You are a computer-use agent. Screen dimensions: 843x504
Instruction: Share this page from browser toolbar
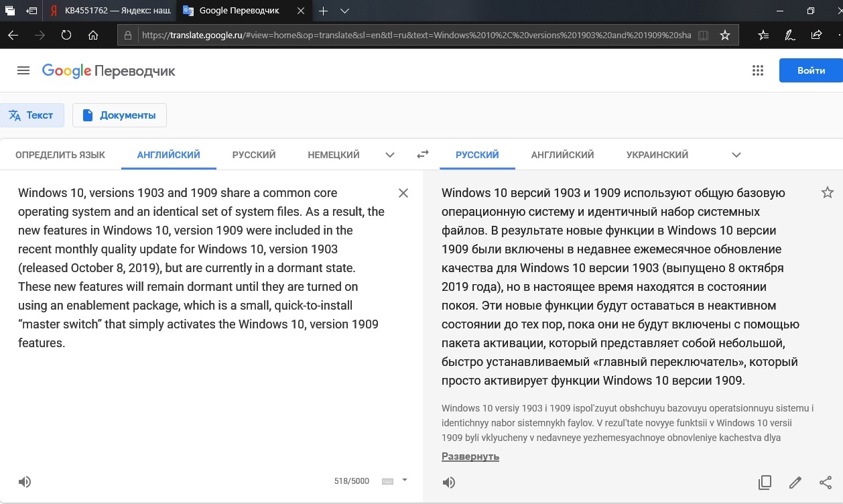coord(816,35)
